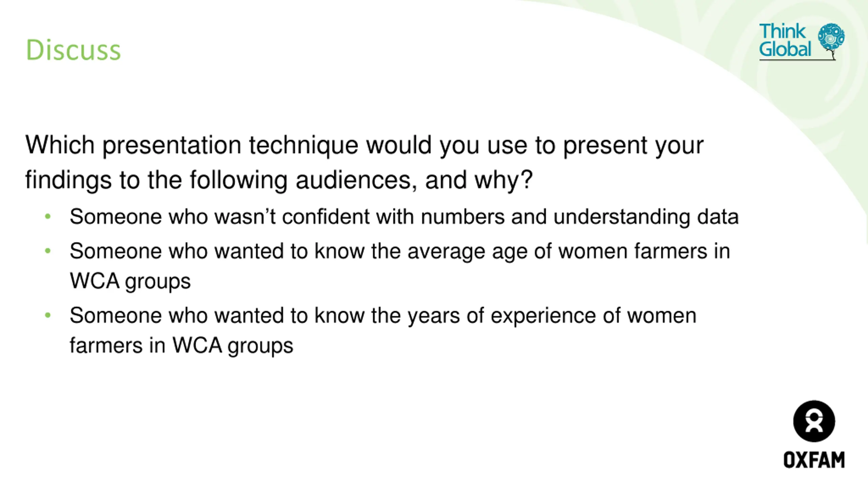Click the third green bullet dot
The image size is (868, 488).
click(x=48, y=315)
